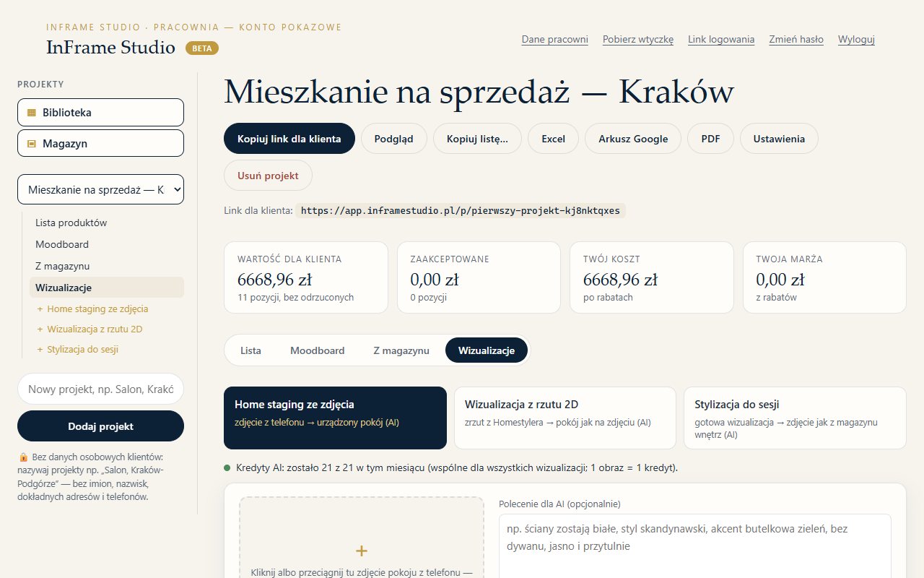Switch to Lista tab
Image resolution: width=924 pixels, height=578 pixels.
[250, 350]
